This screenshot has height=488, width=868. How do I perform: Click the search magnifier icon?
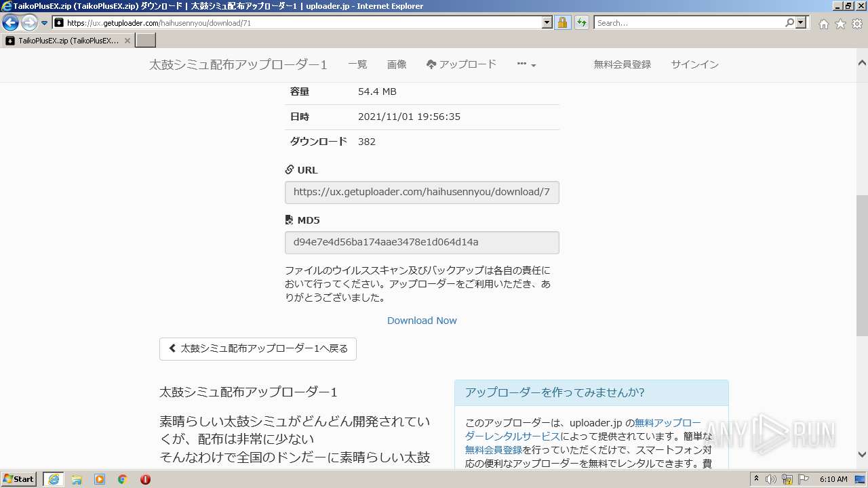click(x=789, y=23)
